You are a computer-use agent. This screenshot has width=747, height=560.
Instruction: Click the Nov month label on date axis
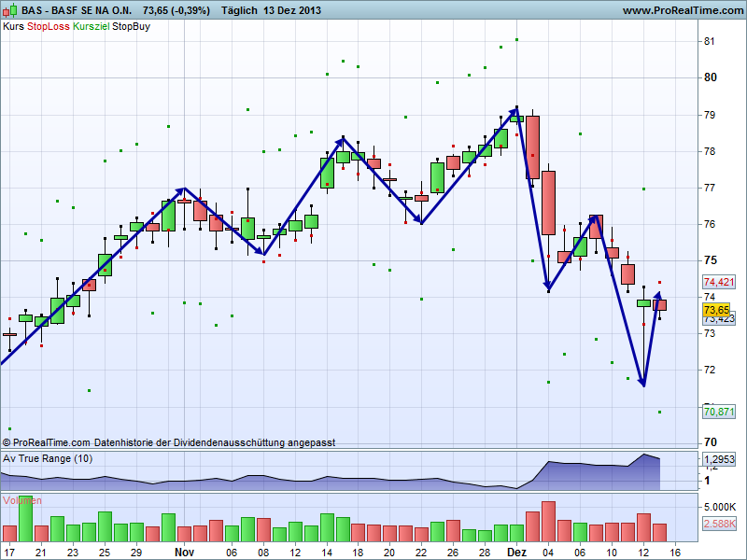pyautogui.click(x=184, y=553)
